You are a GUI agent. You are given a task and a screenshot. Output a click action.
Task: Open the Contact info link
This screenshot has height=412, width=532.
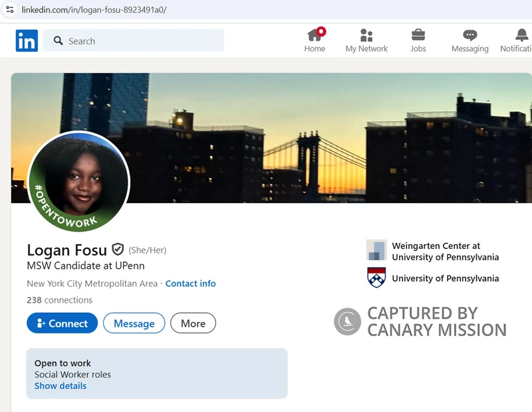(x=190, y=284)
